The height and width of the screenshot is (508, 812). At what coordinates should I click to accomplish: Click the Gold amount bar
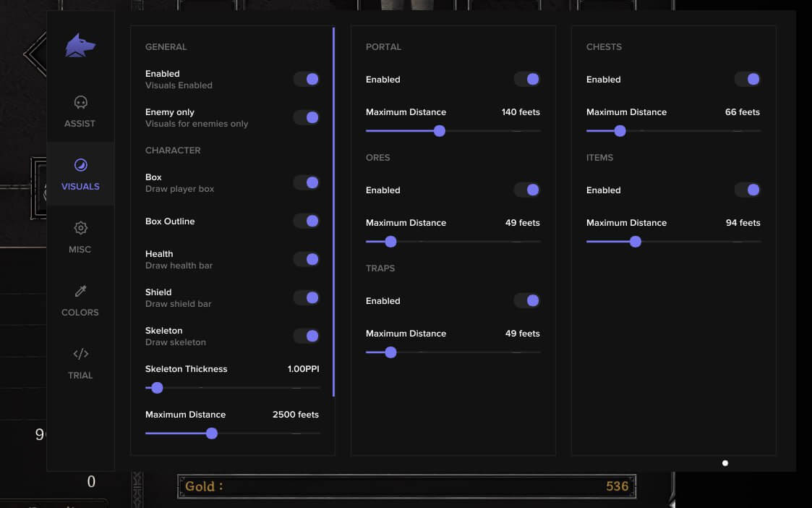407,486
